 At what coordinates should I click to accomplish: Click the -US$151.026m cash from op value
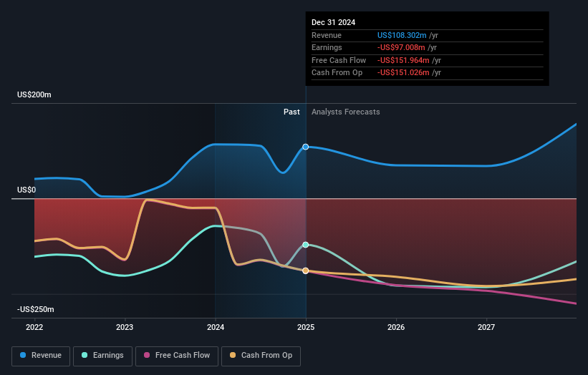403,73
